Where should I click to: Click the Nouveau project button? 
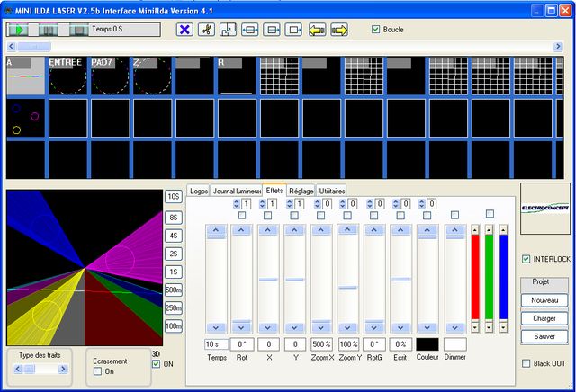[x=544, y=300]
